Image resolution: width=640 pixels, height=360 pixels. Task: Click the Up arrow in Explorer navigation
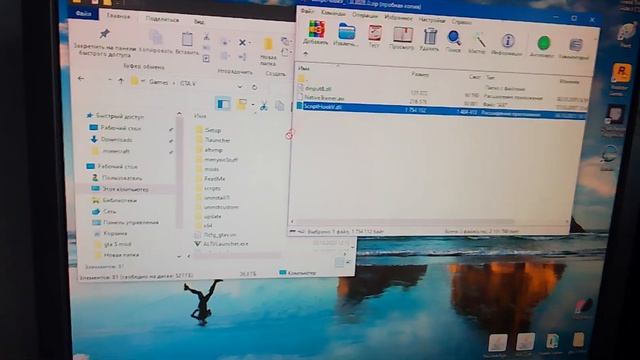[121, 81]
